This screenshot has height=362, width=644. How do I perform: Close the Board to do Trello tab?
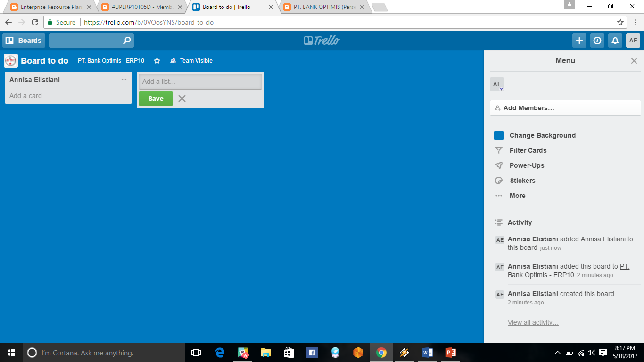(x=271, y=7)
